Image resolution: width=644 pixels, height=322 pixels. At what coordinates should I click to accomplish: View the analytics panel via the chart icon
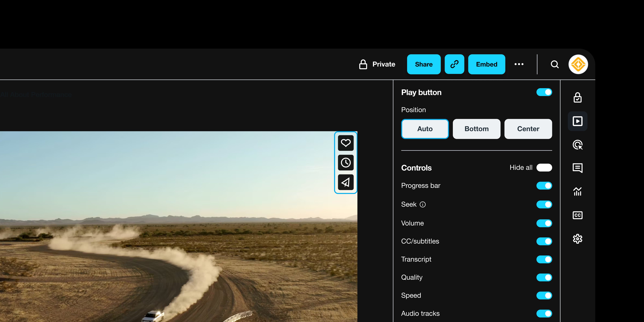click(578, 191)
